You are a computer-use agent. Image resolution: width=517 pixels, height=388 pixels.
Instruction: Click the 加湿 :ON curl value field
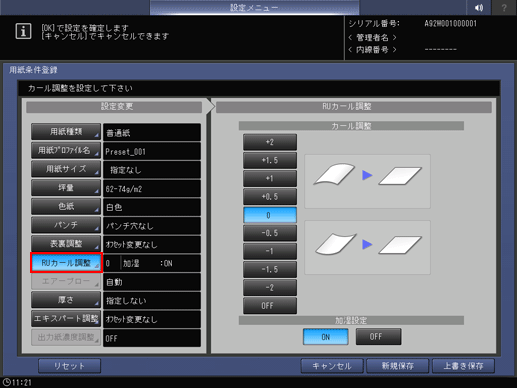coord(152,263)
